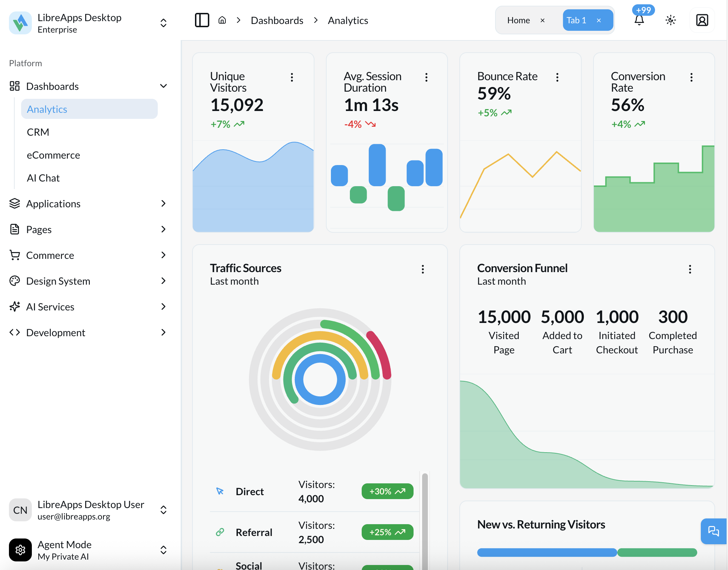This screenshot has width=728, height=570.
Task: Expand the Applications sidebar section
Action: coord(163,203)
